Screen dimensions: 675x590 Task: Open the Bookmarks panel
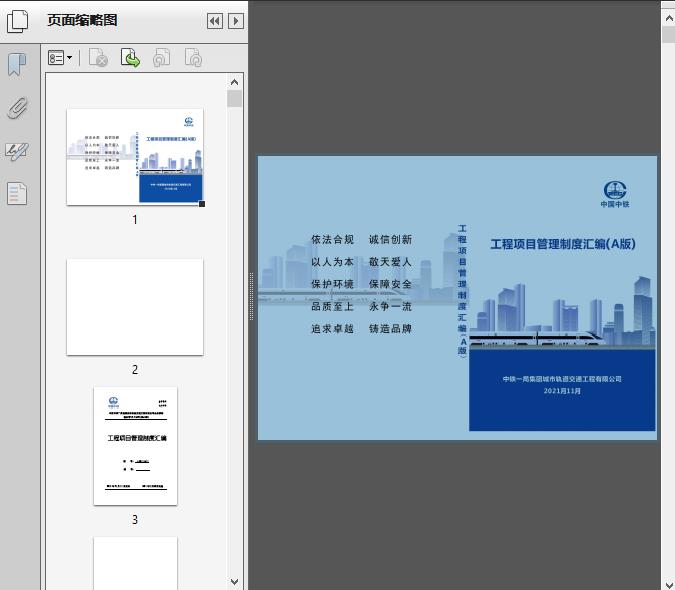point(17,66)
